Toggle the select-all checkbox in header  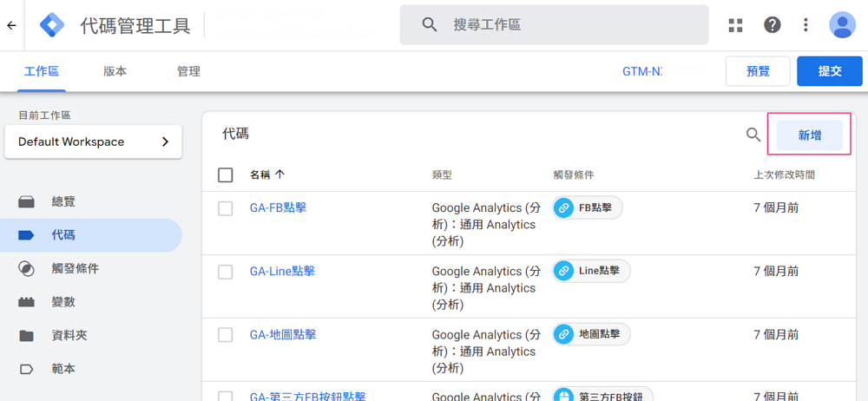click(x=226, y=175)
